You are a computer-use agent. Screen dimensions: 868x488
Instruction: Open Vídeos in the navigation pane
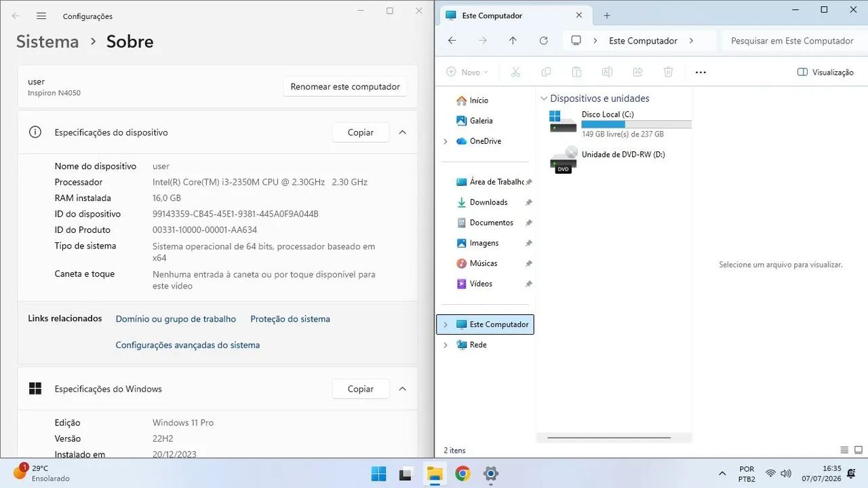(481, 284)
